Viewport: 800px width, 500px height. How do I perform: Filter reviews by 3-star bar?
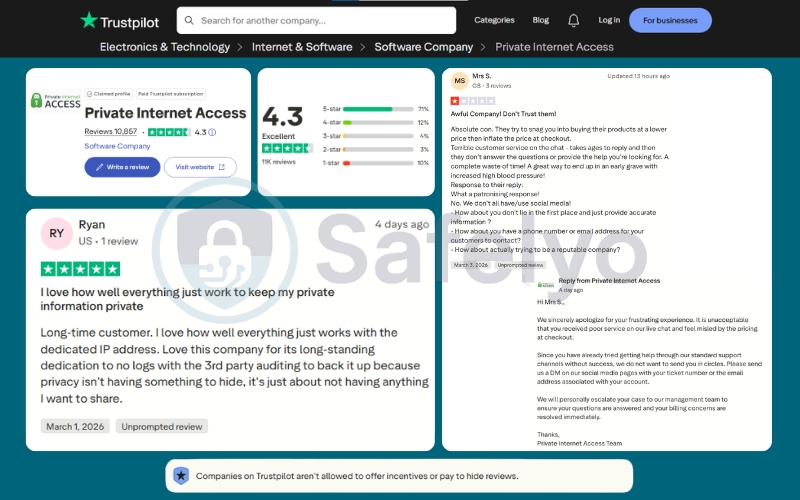point(376,136)
